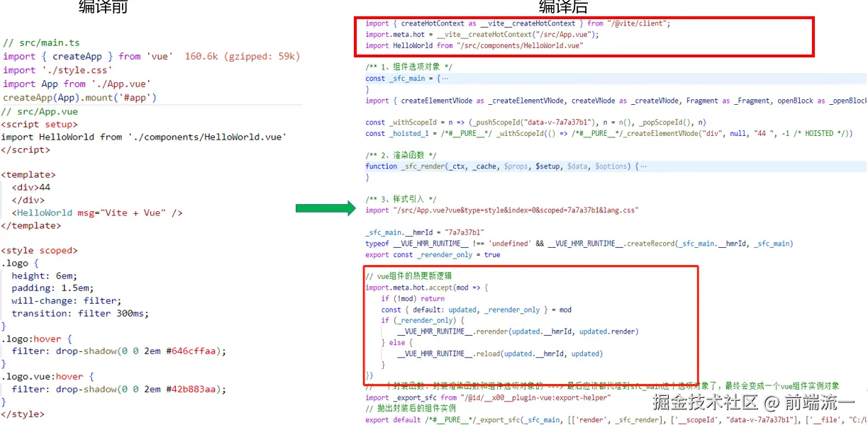The image size is (868, 425).
Task: Click the line importing createApp from 'vue'
Action: 88,56
